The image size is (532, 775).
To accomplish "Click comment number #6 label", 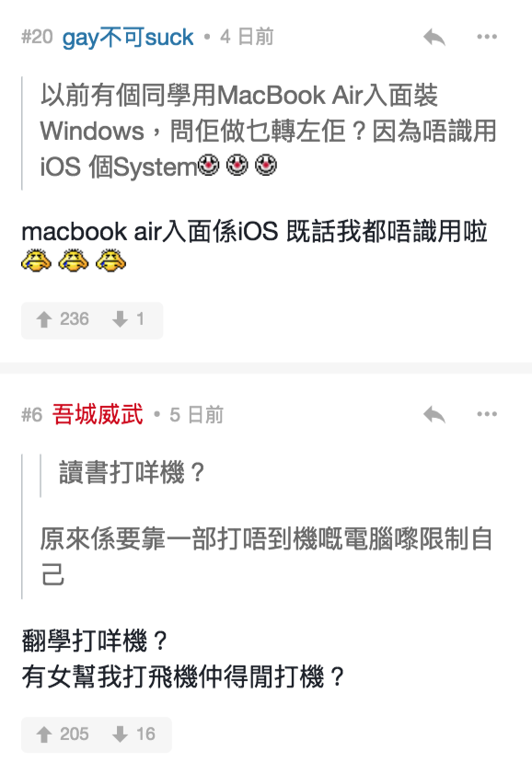I will [x=32, y=415].
